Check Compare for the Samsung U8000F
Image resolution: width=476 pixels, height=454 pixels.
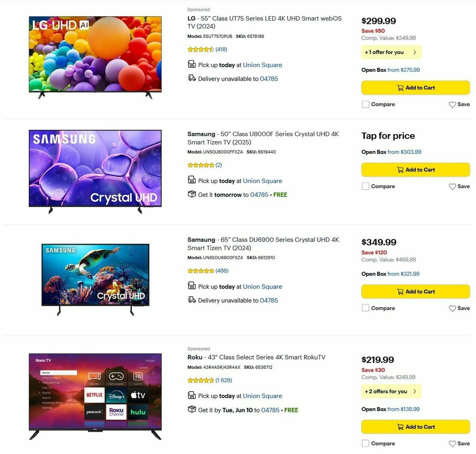click(x=365, y=186)
